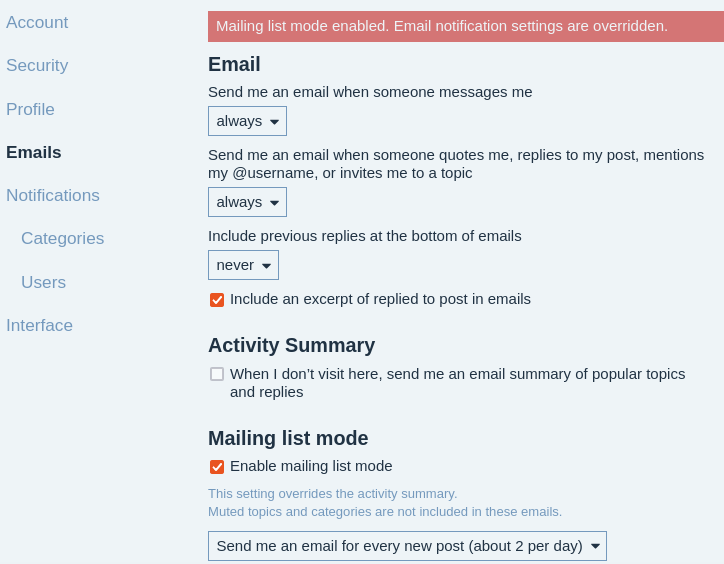Disable the Enable mailing list mode checkbox
This screenshot has height=564, width=724.
coord(217,467)
